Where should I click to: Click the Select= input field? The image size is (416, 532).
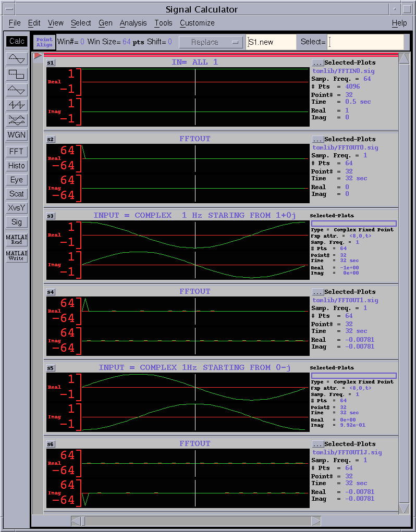(x=366, y=42)
